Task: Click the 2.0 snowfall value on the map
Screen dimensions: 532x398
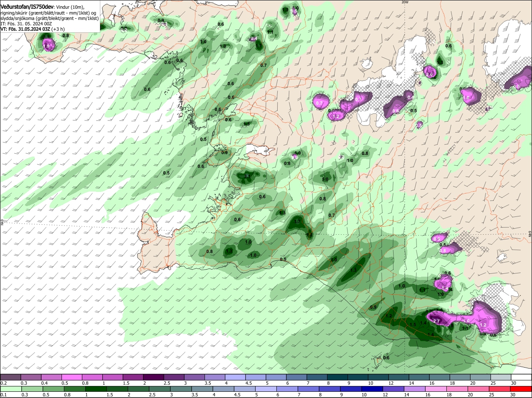Action: pos(430,74)
